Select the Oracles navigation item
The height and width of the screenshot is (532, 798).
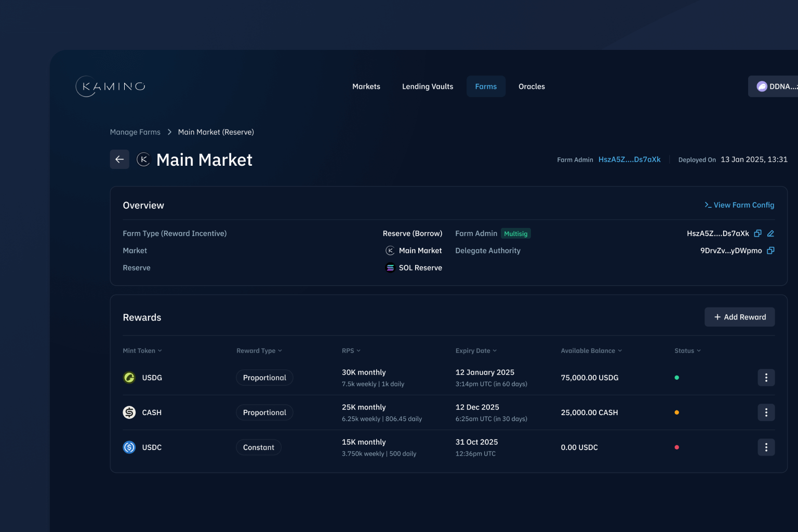click(531, 86)
